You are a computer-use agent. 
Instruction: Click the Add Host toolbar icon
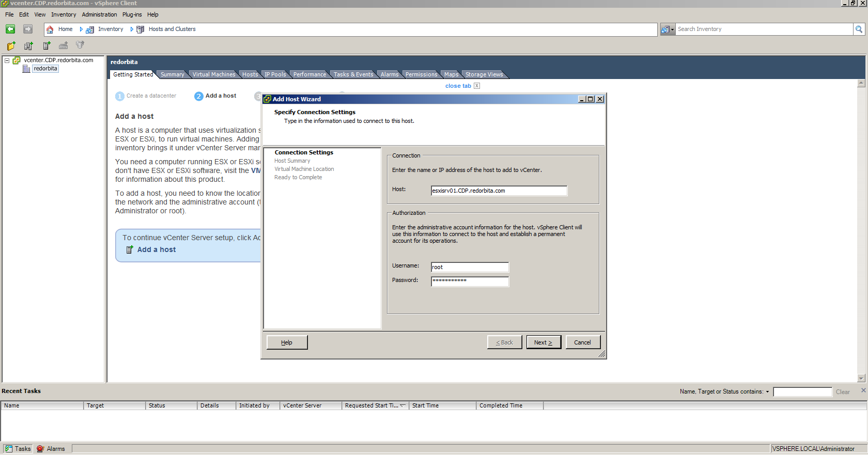[47, 46]
